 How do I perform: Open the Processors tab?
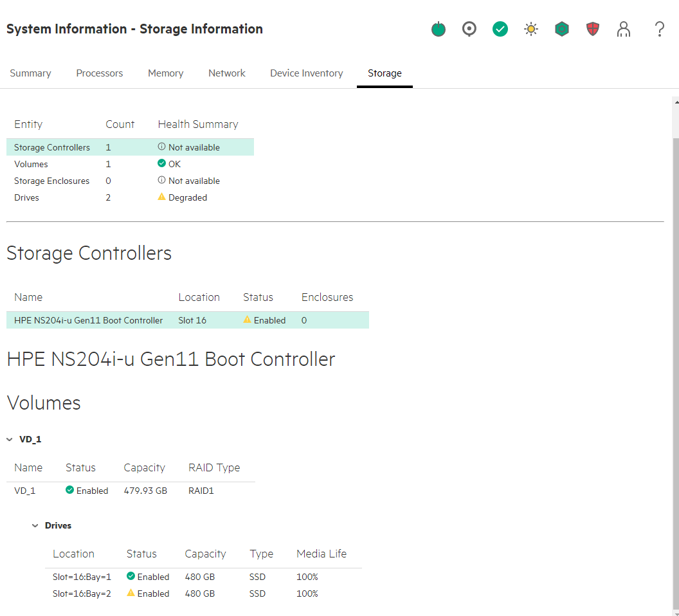click(100, 73)
